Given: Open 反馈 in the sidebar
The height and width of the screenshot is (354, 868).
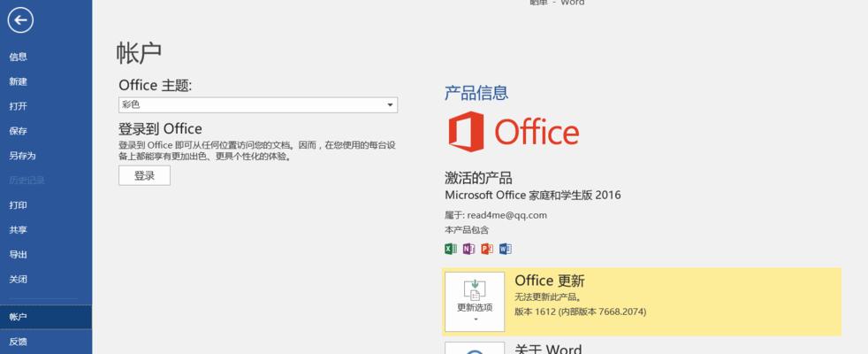Looking at the screenshot, I should click(x=46, y=342).
